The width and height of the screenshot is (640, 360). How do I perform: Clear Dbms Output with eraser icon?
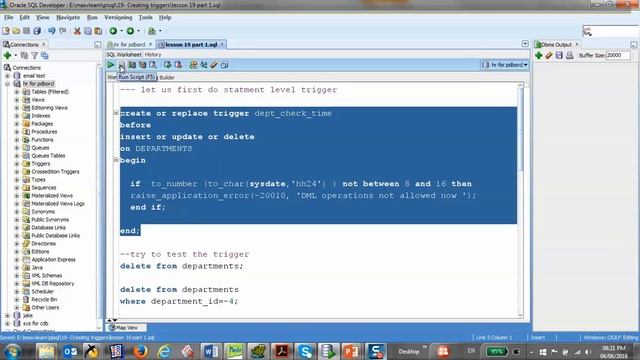point(549,56)
